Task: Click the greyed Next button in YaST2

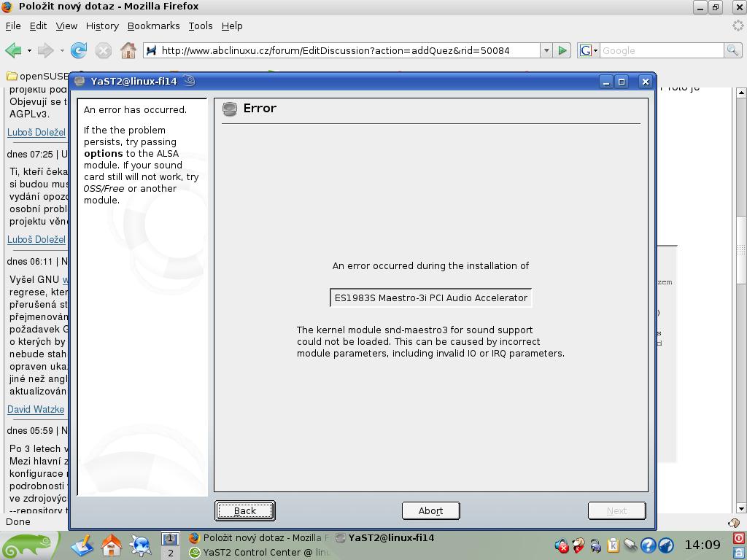Action: [617, 511]
